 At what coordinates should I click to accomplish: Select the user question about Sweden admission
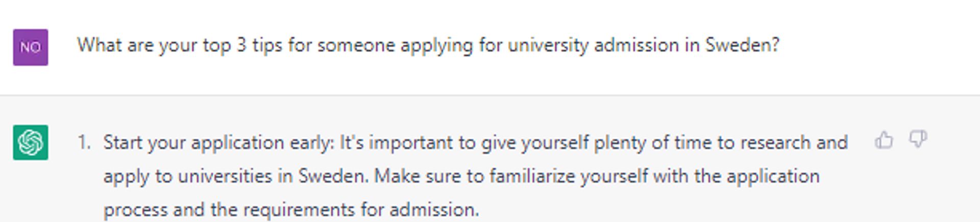(x=428, y=45)
